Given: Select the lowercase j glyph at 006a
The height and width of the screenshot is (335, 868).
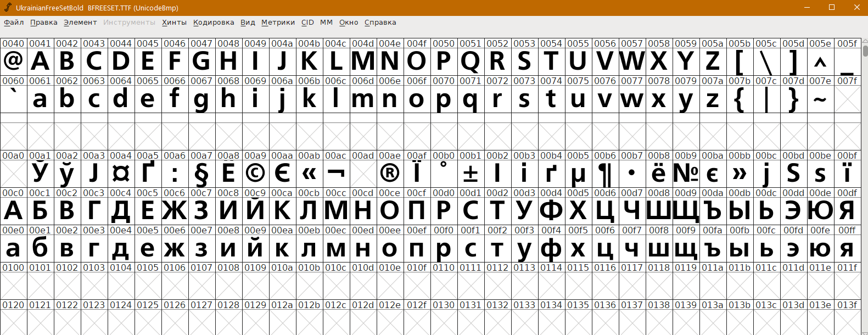Looking at the screenshot, I should tap(282, 99).
